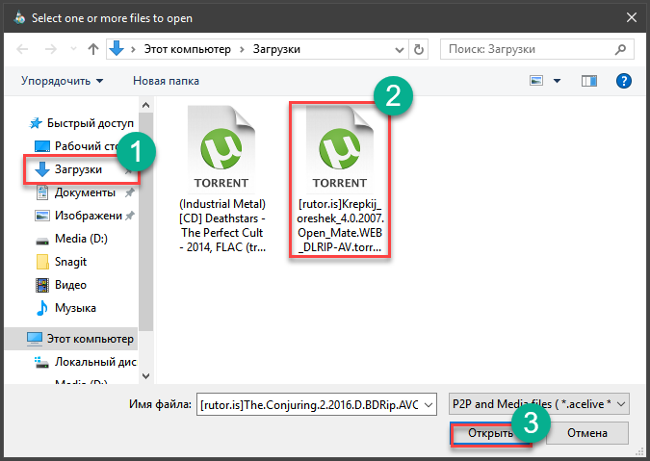Click Новая папка to create folder
650x461 pixels.
pyautogui.click(x=165, y=80)
